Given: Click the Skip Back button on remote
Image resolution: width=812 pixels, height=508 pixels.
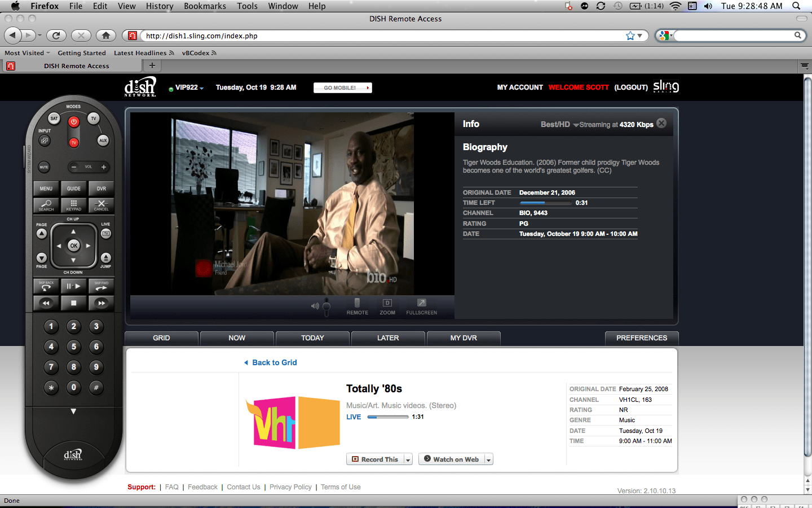Looking at the screenshot, I should click(x=46, y=286).
